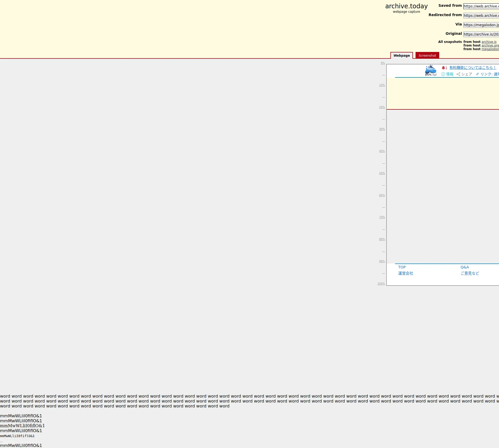Click the 情報 info icon
The width and height of the screenshot is (499, 448).
click(x=443, y=74)
